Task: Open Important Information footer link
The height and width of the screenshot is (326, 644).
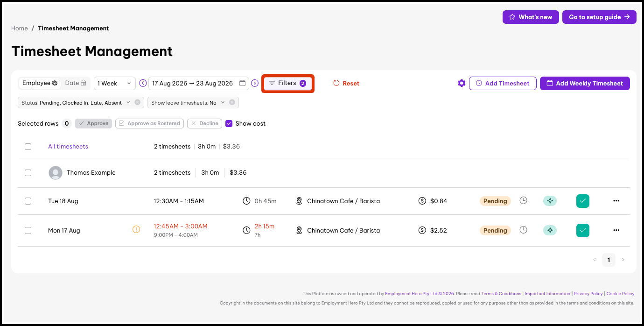Action: tap(547, 294)
